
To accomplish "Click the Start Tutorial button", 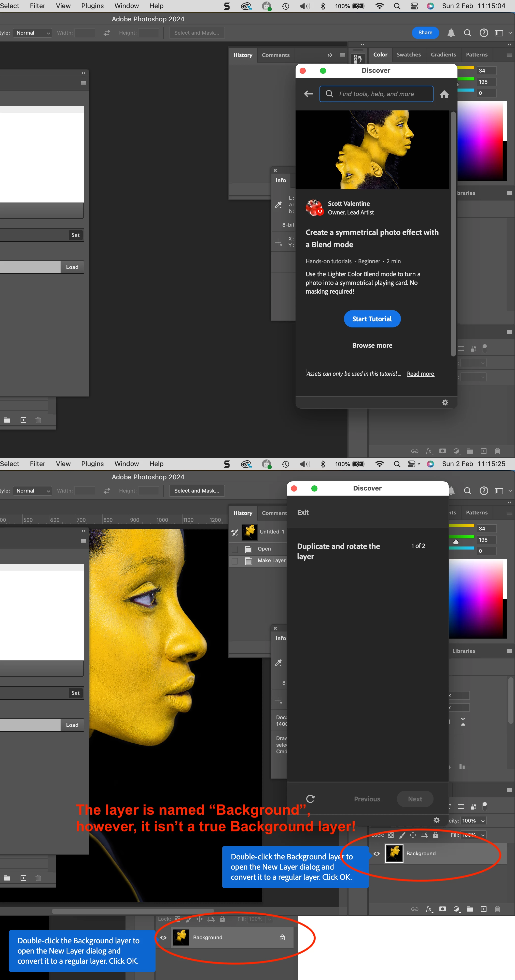I will (372, 319).
